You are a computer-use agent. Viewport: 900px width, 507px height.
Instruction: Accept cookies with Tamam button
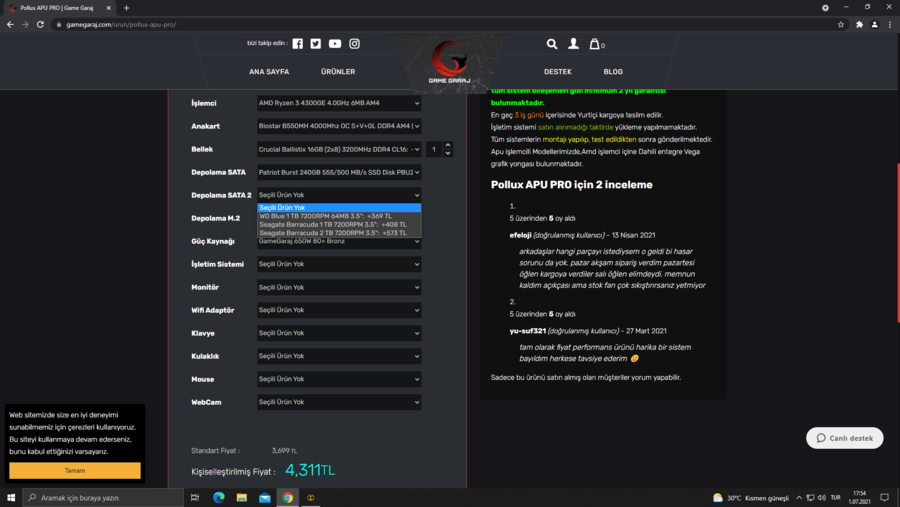point(75,470)
